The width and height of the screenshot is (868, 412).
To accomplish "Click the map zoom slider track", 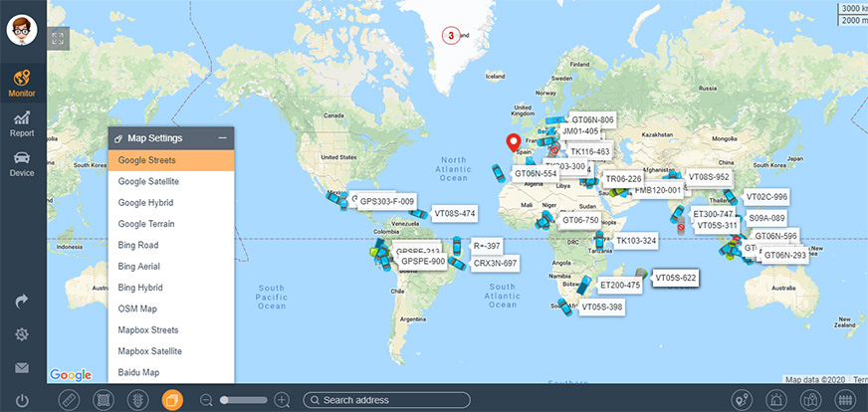I will pyautogui.click(x=244, y=400).
